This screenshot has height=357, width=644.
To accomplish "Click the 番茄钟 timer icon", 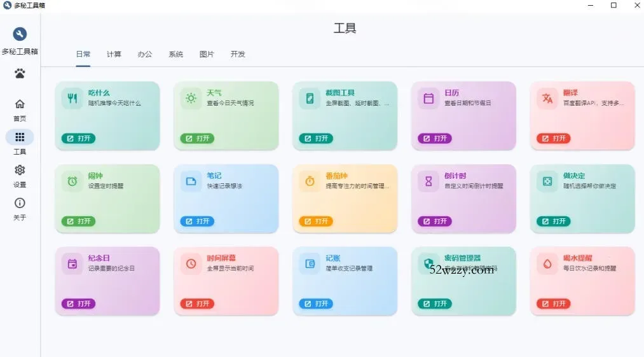I will pyautogui.click(x=310, y=181).
